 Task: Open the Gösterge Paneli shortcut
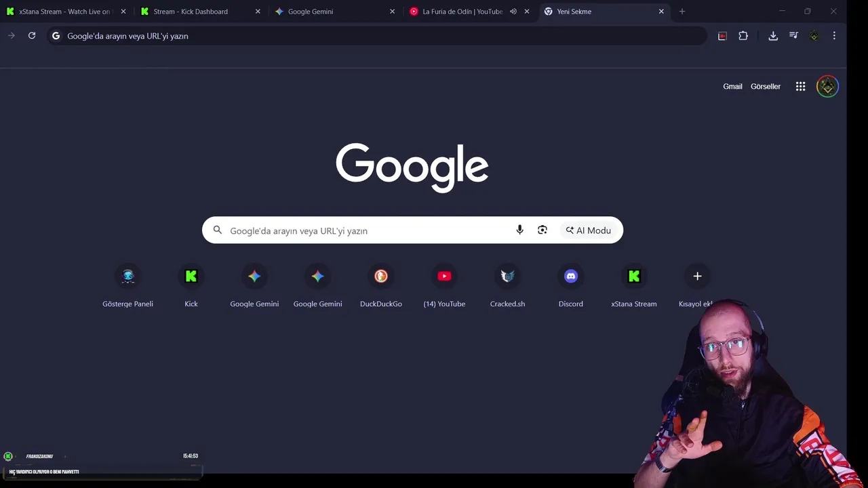(x=127, y=285)
